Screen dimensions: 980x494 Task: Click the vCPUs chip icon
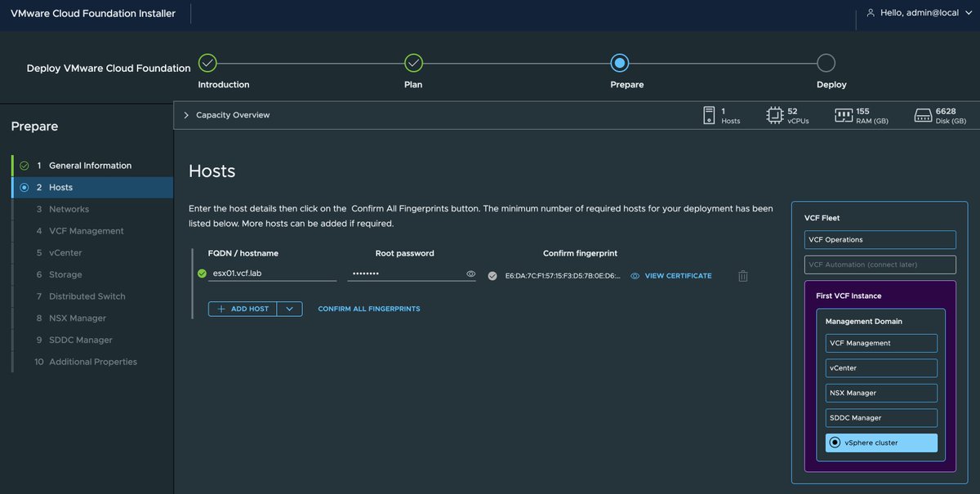coord(774,115)
